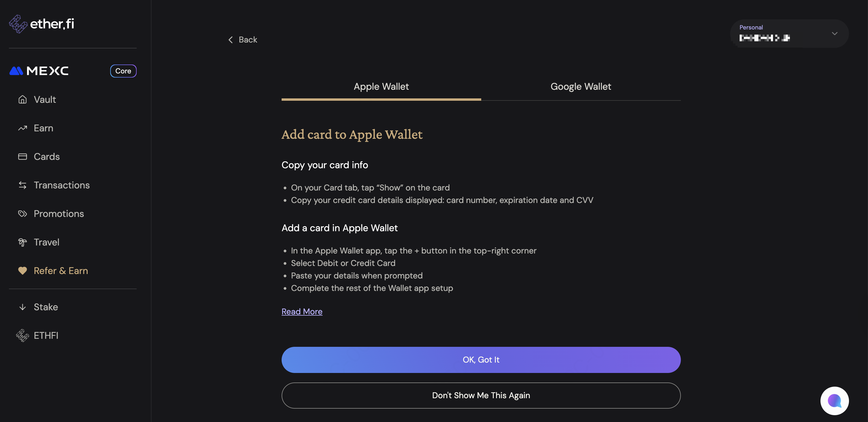Click the ether.fi logo icon

[18, 24]
